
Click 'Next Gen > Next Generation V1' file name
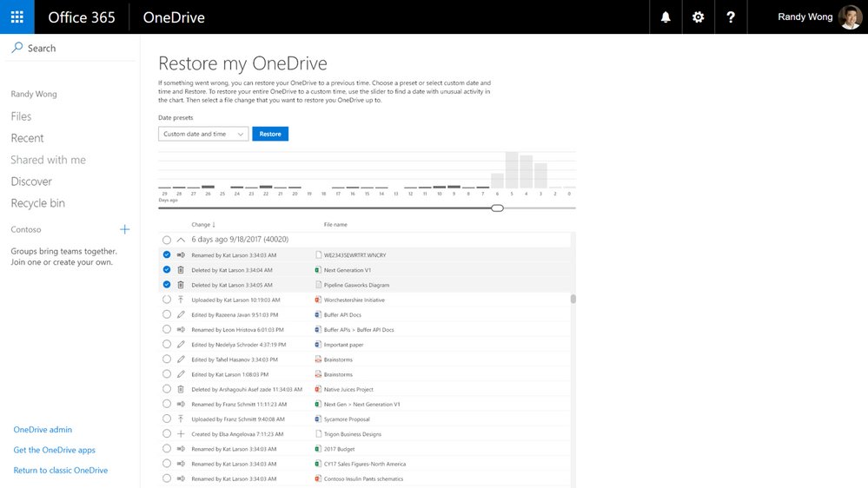pos(361,405)
